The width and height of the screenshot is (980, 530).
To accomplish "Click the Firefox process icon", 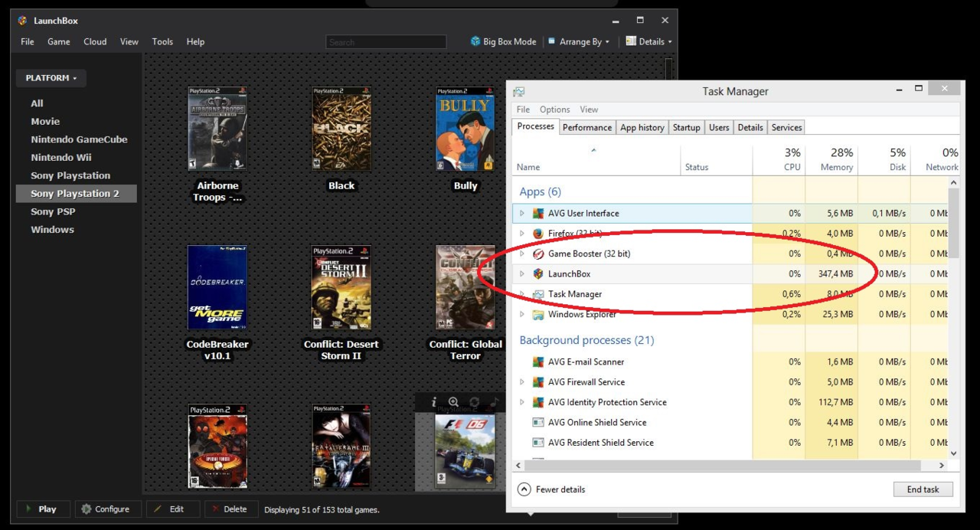I will coord(538,234).
